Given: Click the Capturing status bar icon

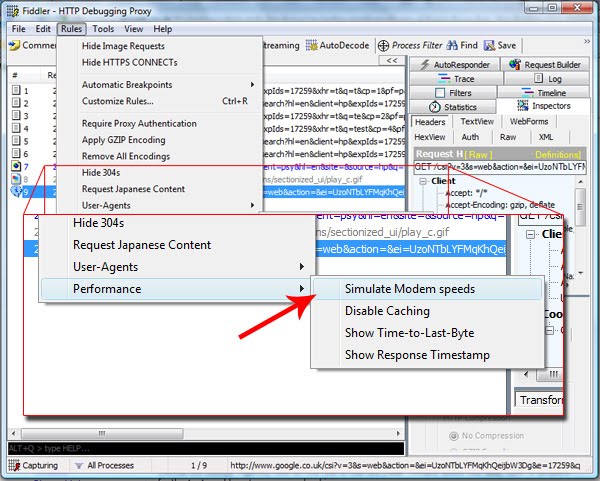Looking at the screenshot, I should pyautogui.click(x=14, y=465).
